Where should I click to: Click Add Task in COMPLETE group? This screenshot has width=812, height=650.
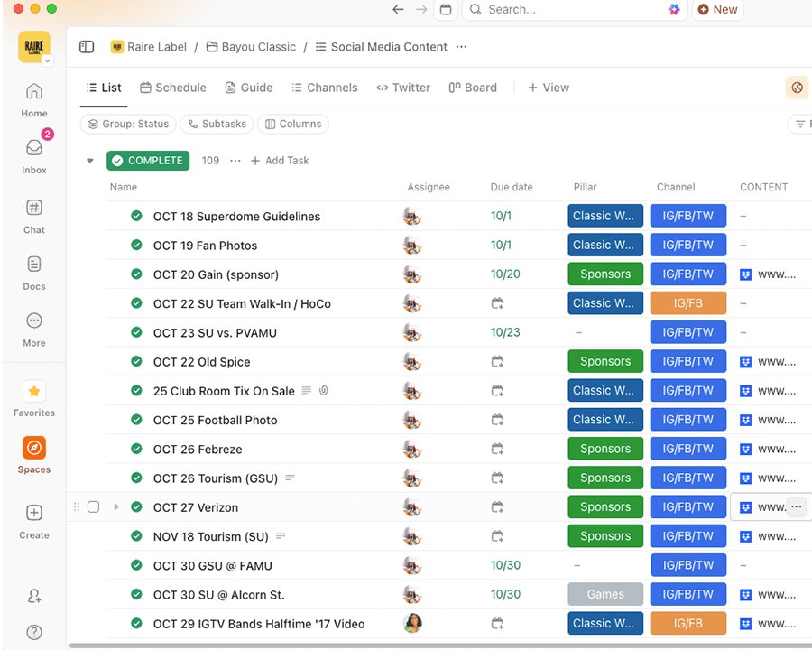[280, 161]
